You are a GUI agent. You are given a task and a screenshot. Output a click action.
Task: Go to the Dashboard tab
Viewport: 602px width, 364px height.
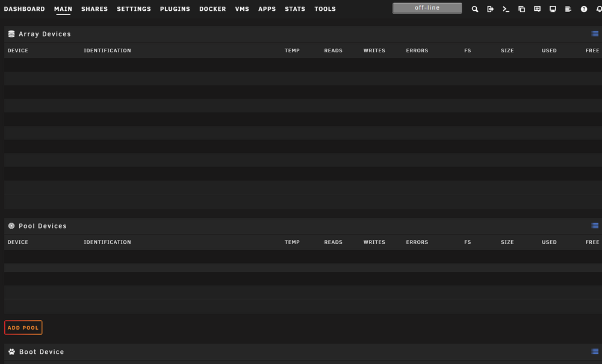point(24,9)
